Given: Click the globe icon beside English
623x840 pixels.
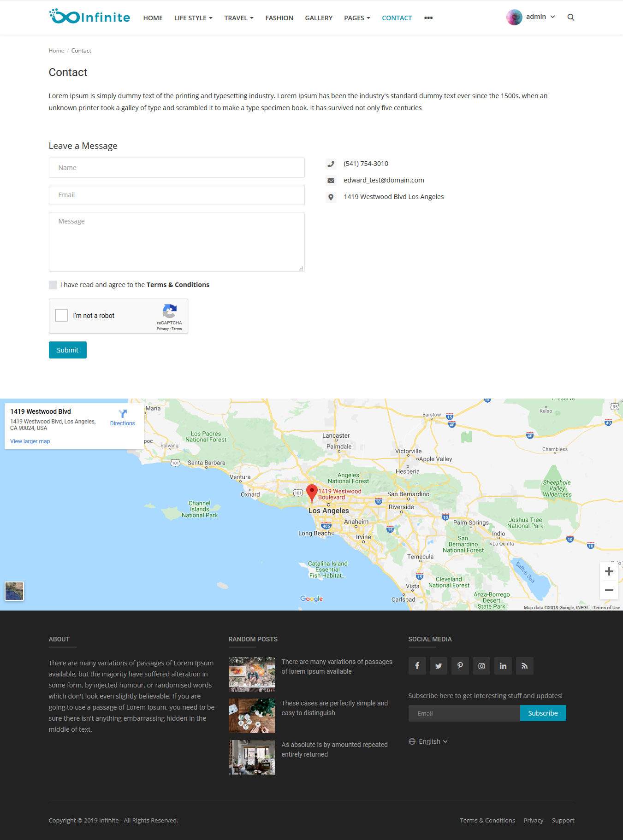Looking at the screenshot, I should tap(412, 741).
